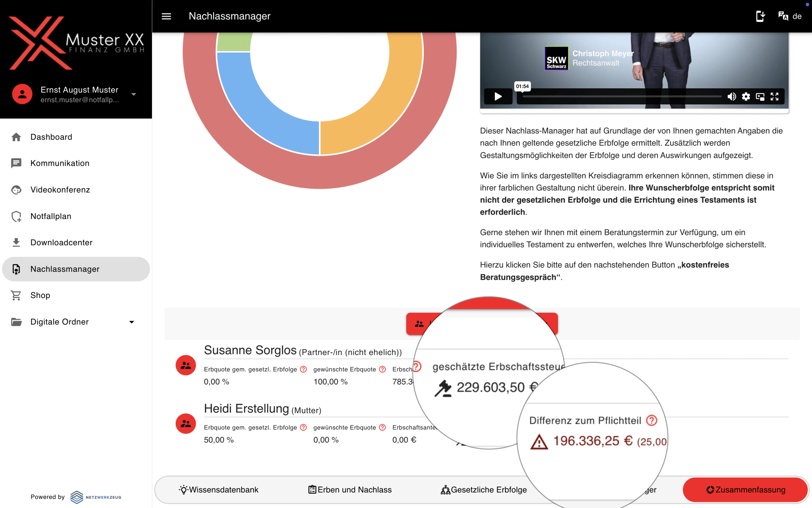Click the install app icon in top bar

click(x=760, y=16)
